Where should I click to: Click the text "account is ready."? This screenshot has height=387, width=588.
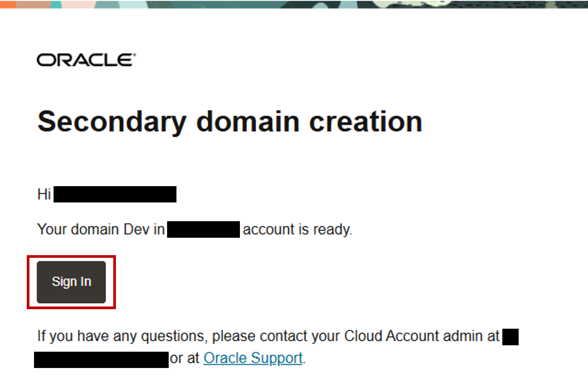pyautogui.click(x=297, y=229)
